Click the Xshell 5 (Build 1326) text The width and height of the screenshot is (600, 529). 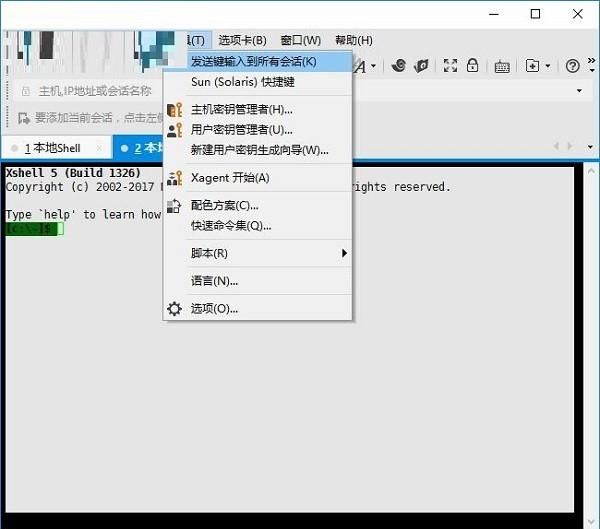73,173
